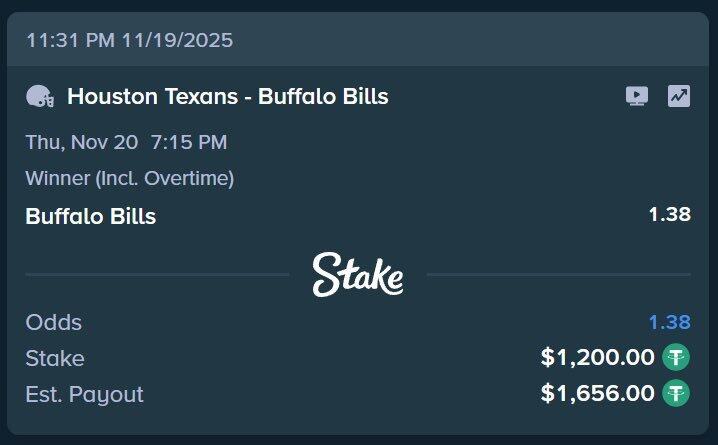
Task: Click the $1,200.00 stake amount
Action: click(x=597, y=357)
